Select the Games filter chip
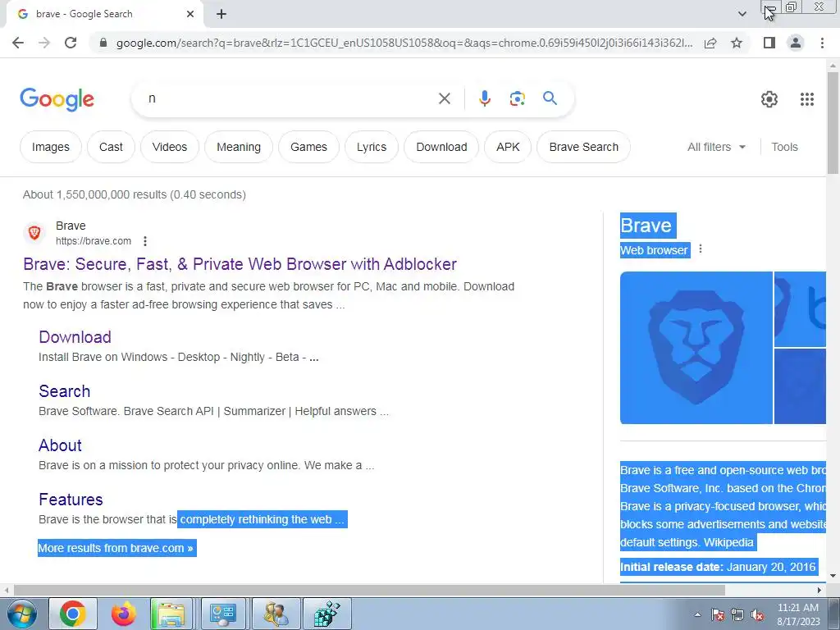The width and height of the screenshot is (840, 630). click(308, 147)
